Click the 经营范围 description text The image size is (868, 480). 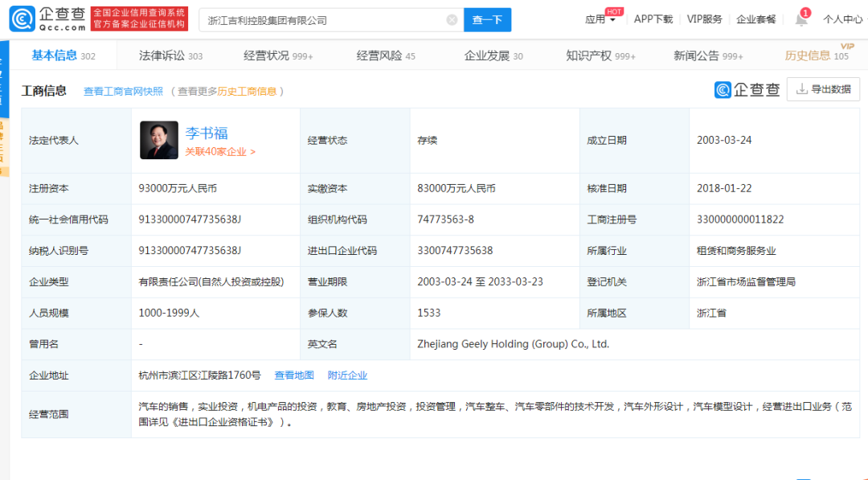495,414
